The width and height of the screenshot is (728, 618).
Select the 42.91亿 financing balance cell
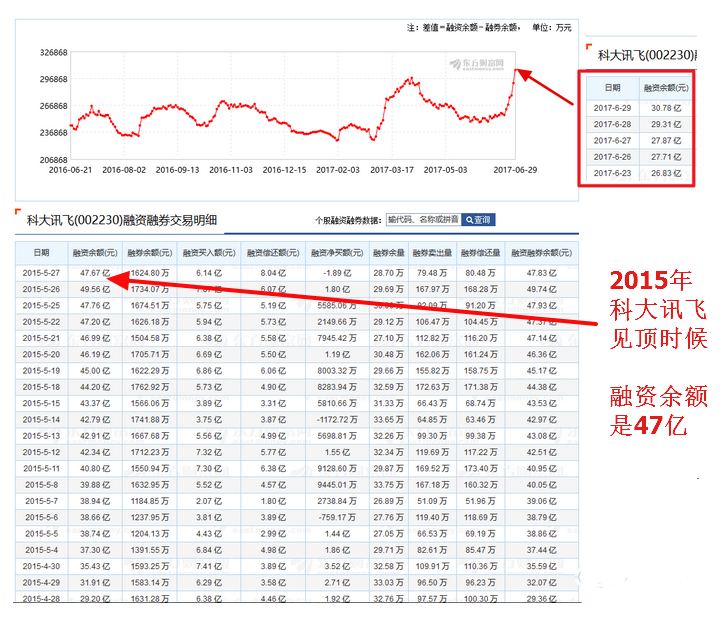tap(95, 436)
